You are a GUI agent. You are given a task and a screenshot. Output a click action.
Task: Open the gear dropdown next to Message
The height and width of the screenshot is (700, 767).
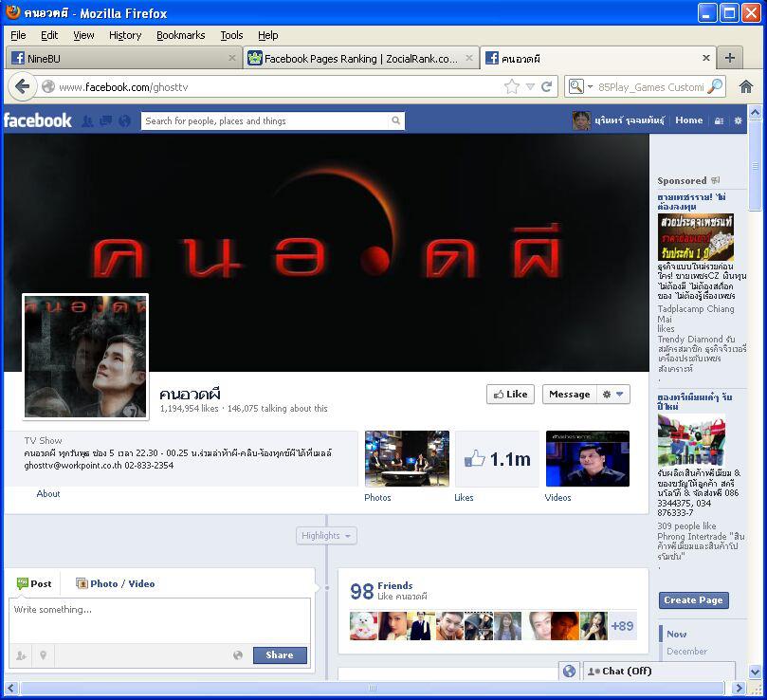pyautogui.click(x=613, y=395)
